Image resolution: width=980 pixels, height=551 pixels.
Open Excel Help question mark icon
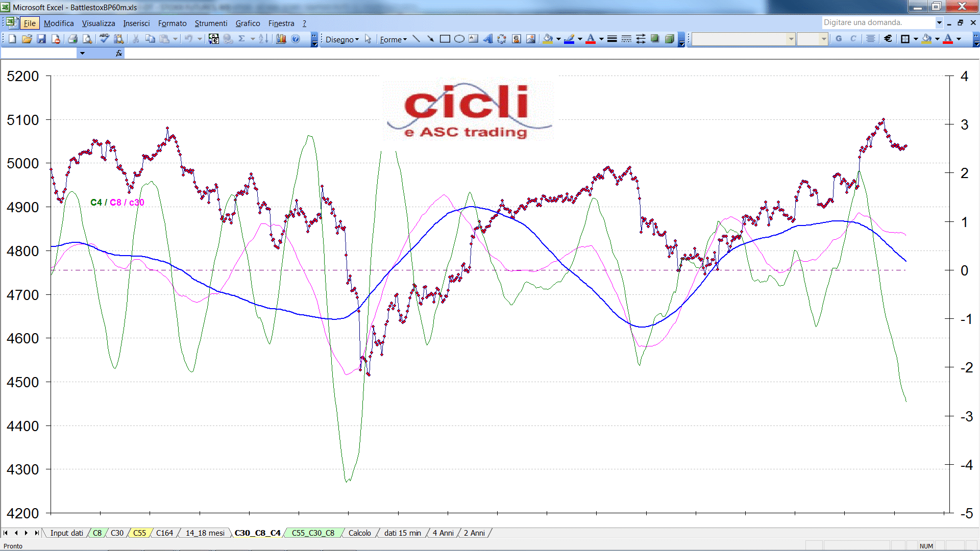click(x=296, y=39)
